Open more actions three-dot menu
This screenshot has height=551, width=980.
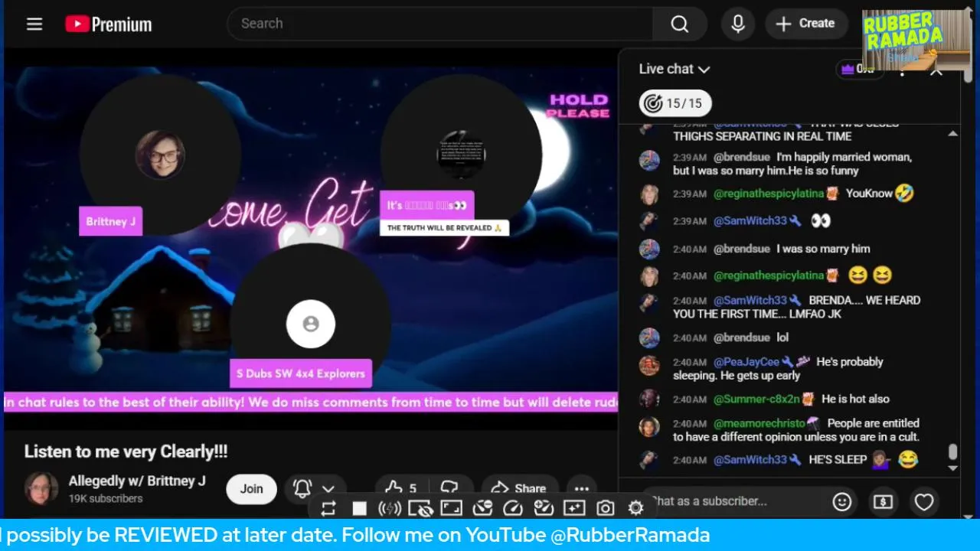[x=582, y=488]
